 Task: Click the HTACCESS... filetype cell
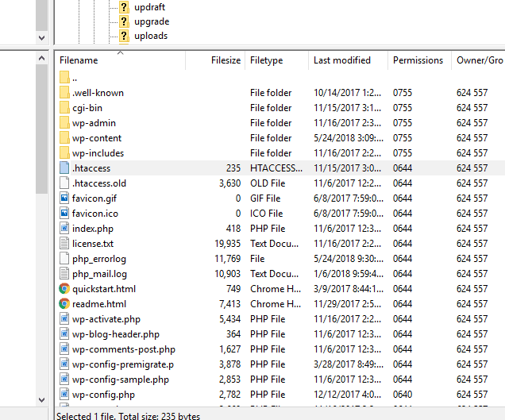(x=276, y=168)
